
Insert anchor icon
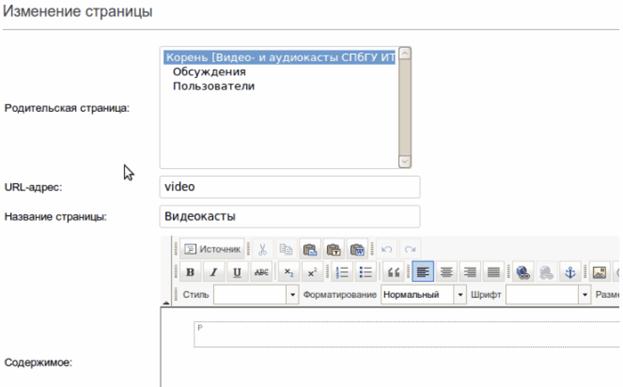point(570,272)
